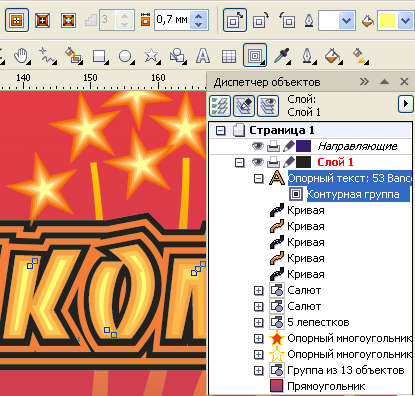Close the Диспетчер объектов docker

(404, 82)
